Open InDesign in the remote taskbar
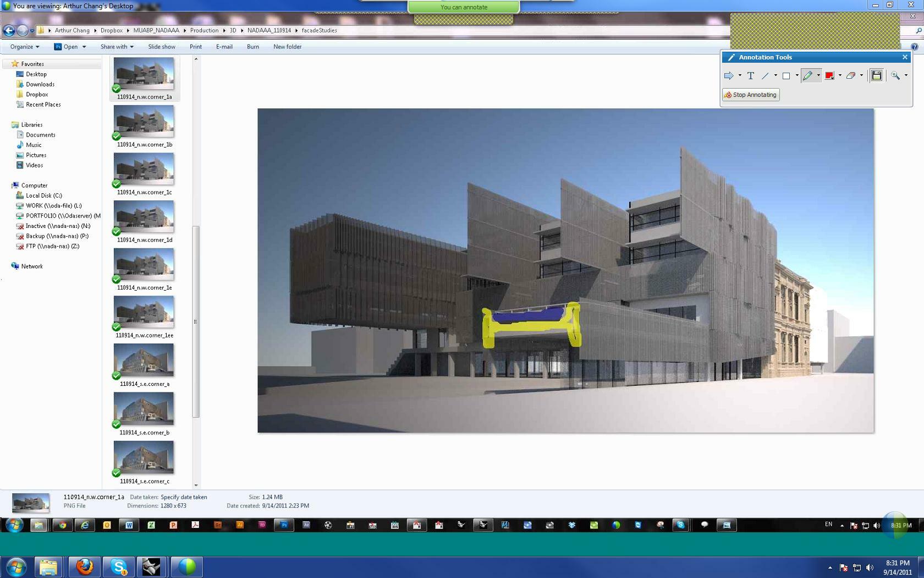Image resolution: width=924 pixels, height=578 pixels. (x=262, y=525)
